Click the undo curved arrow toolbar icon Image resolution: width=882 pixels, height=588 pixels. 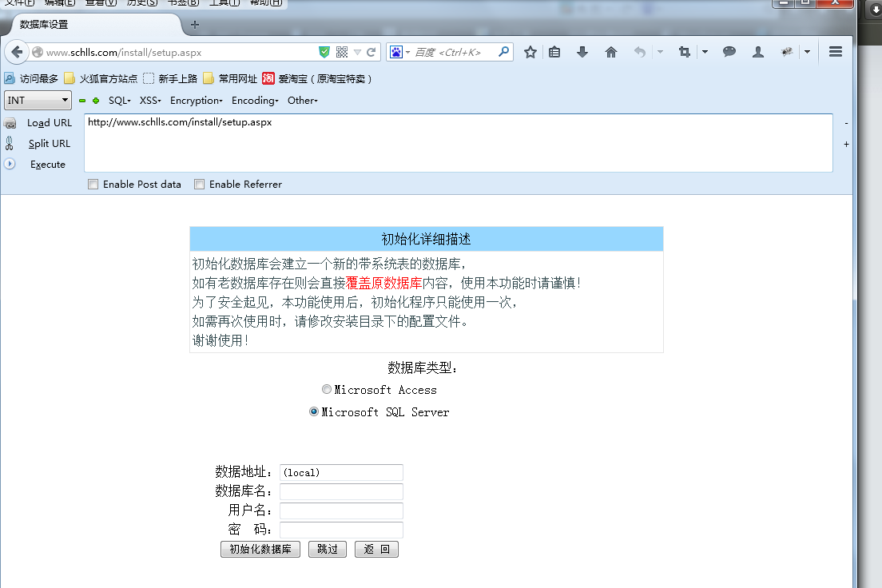(x=640, y=53)
